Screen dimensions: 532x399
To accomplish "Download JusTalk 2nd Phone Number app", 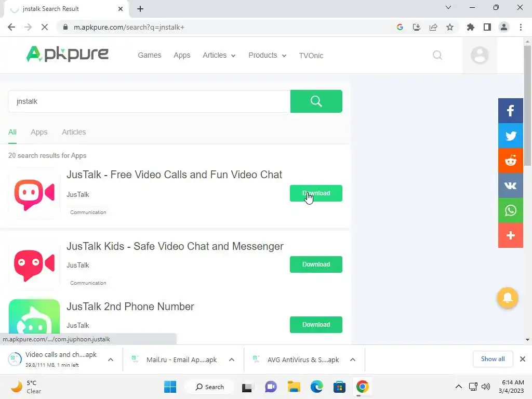I will pyautogui.click(x=316, y=325).
